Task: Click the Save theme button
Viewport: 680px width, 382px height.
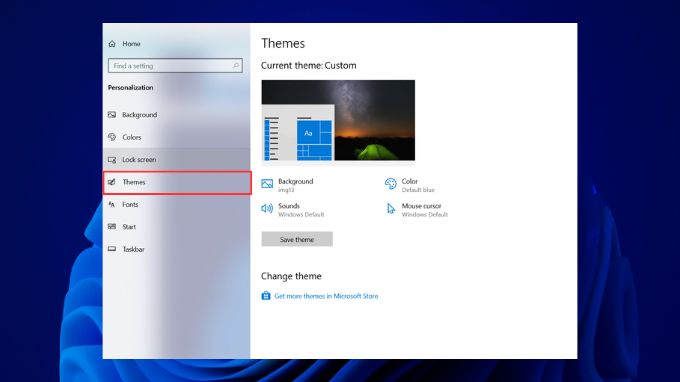Action: 297,239
